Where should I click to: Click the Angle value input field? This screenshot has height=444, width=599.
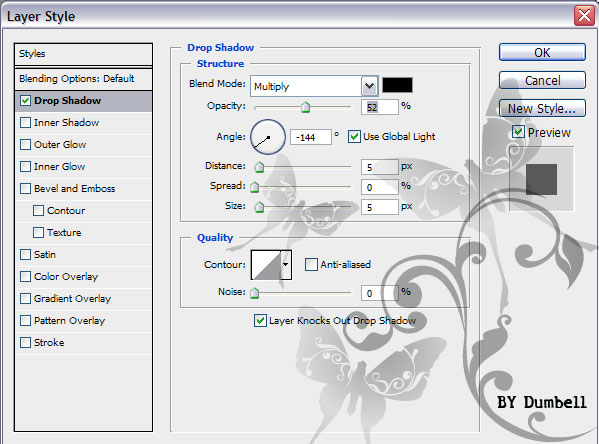point(311,137)
